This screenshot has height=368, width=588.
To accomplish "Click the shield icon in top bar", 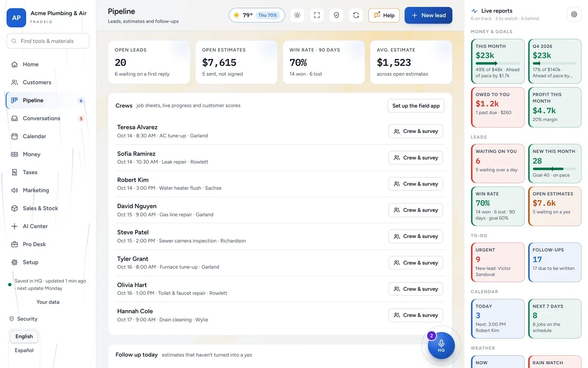I will (x=336, y=15).
